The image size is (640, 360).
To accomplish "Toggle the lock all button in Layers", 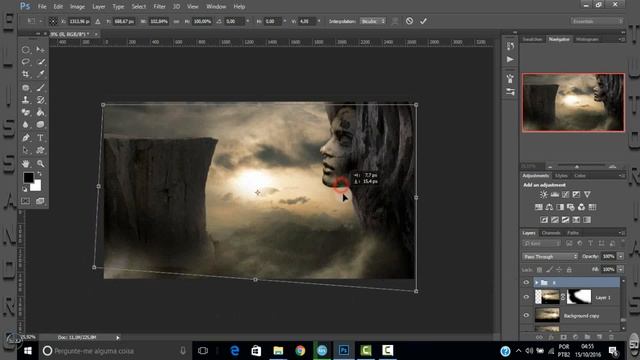I will pos(569,269).
